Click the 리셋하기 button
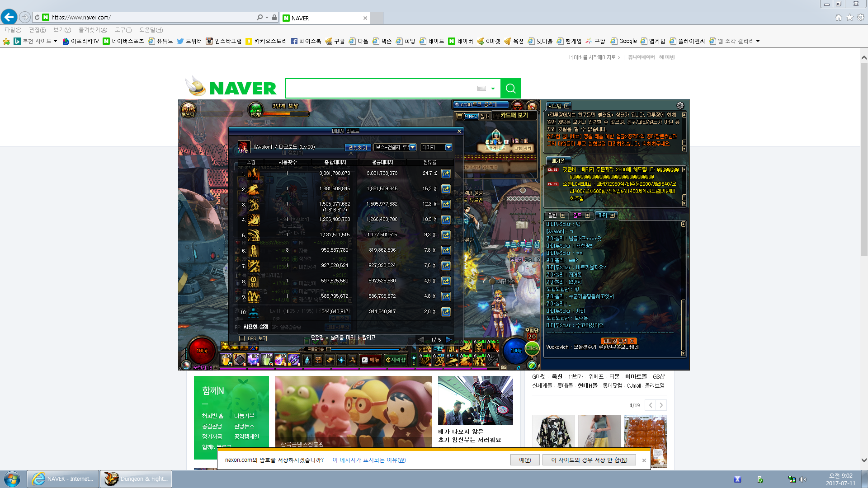The image size is (868, 488). coord(358,148)
